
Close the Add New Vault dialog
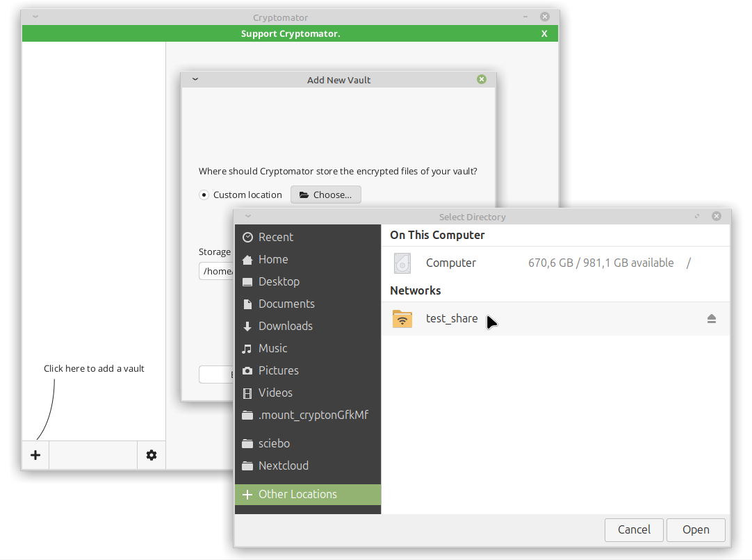(482, 80)
